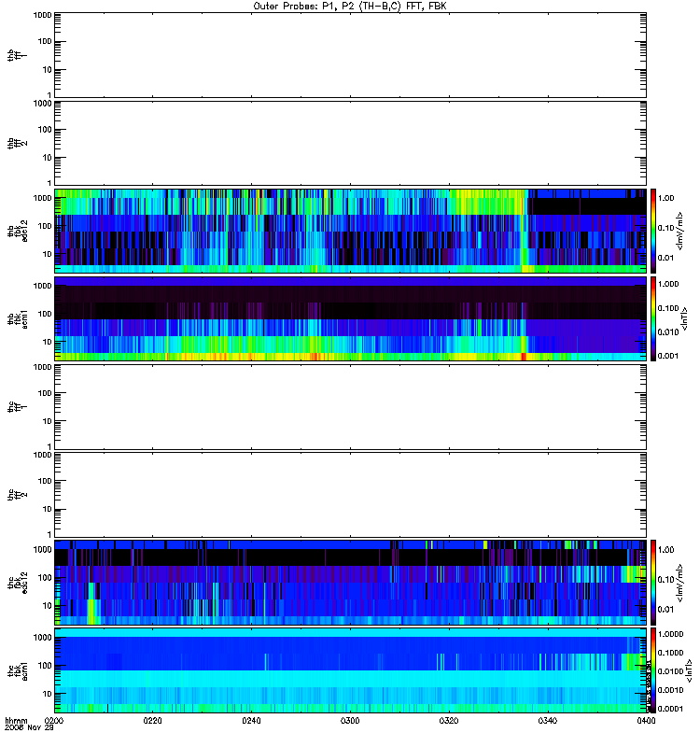Click the '1.0000' tick on thc scm1 colorbar
700x747 pixels.
tap(670, 634)
